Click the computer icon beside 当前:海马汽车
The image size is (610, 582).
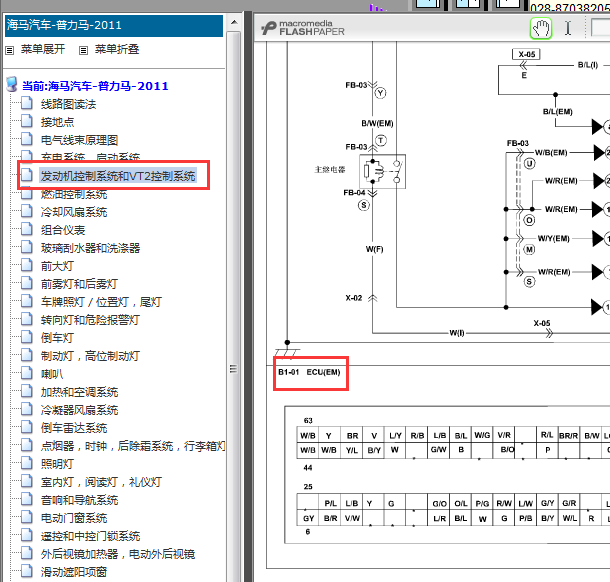click(x=12, y=84)
